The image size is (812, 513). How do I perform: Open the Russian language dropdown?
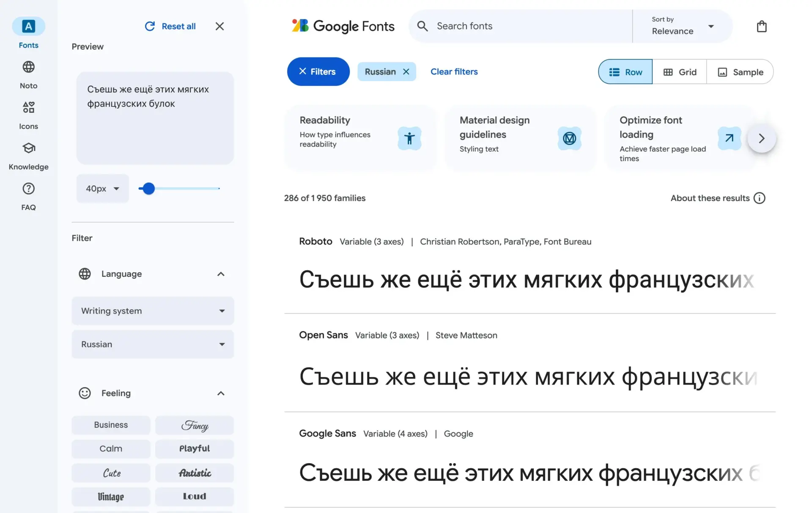tap(153, 344)
